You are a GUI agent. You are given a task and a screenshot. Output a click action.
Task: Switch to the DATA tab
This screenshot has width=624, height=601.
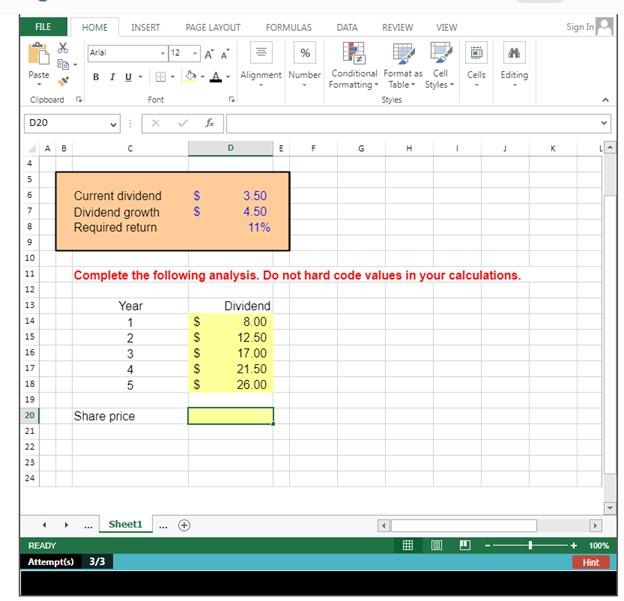pos(347,27)
